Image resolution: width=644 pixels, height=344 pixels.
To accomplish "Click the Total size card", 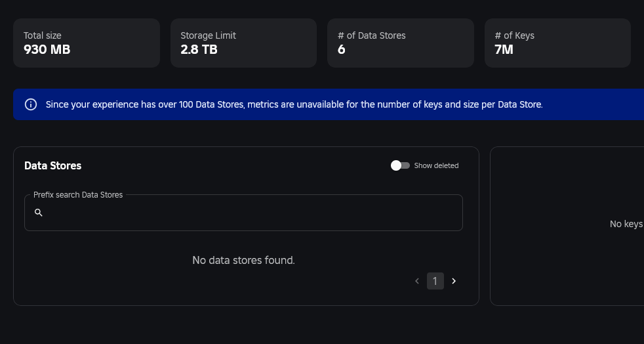I will [x=87, y=43].
